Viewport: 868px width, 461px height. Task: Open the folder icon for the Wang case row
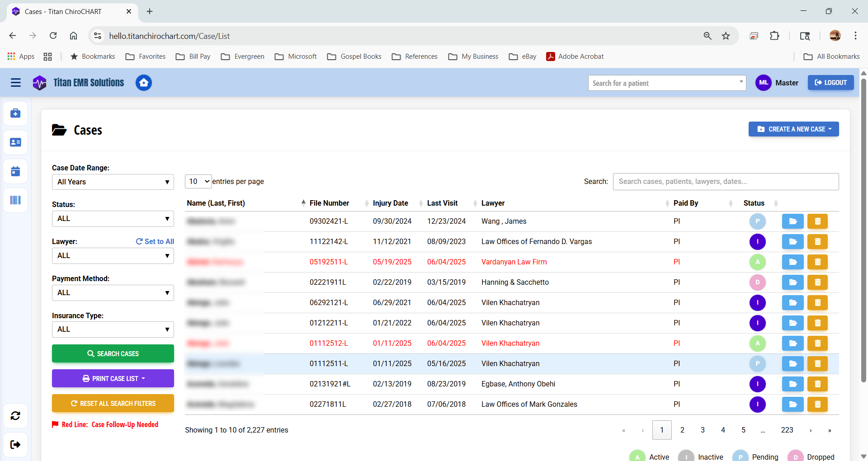tap(792, 221)
